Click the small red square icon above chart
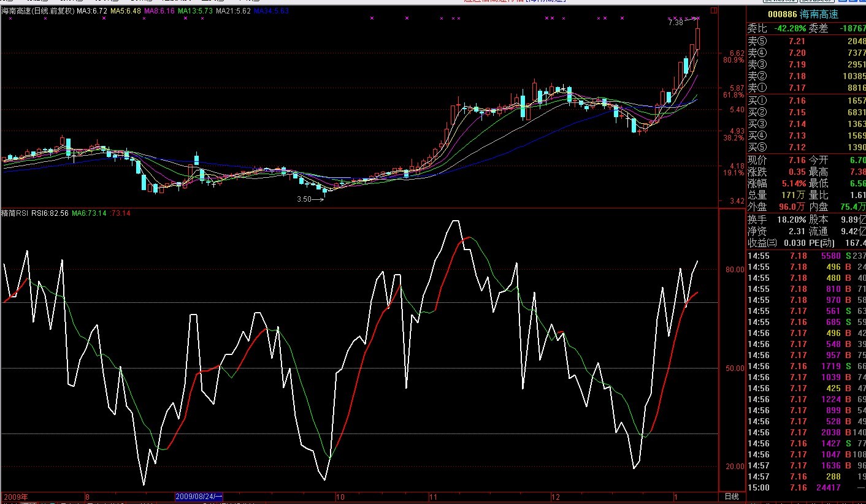866x504 pixels. tap(714, 10)
